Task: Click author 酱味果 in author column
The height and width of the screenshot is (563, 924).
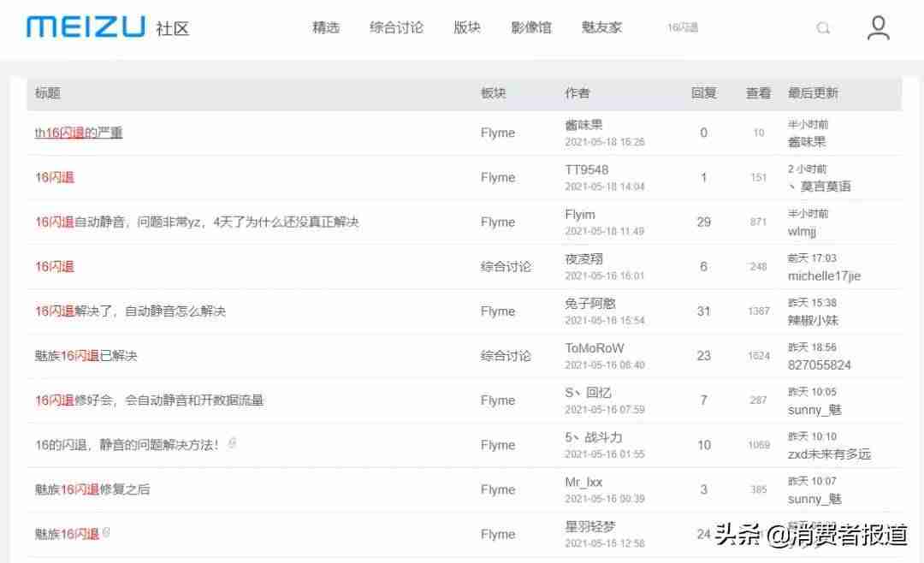Action: tap(583, 125)
